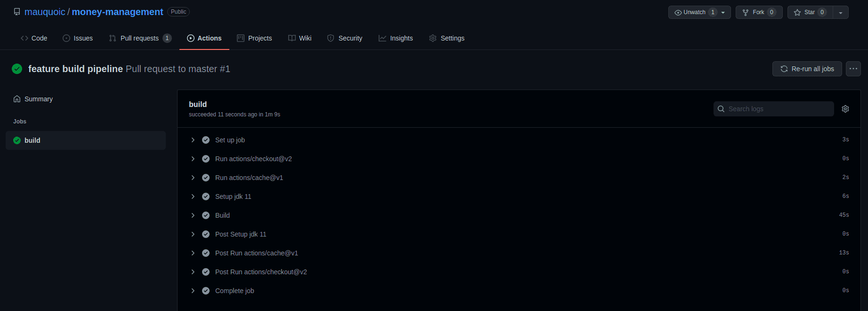Click the 2s duration of Run actions/cache@v1
The height and width of the screenshot is (311, 868).
tap(846, 177)
